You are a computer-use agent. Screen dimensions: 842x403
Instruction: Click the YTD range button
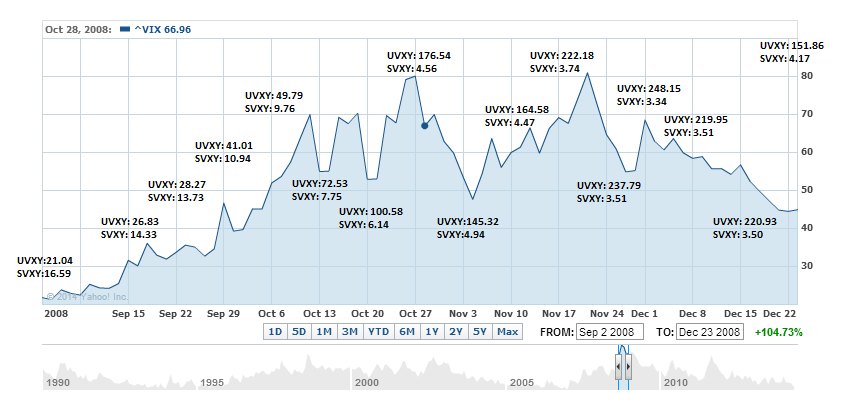tap(378, 332)
